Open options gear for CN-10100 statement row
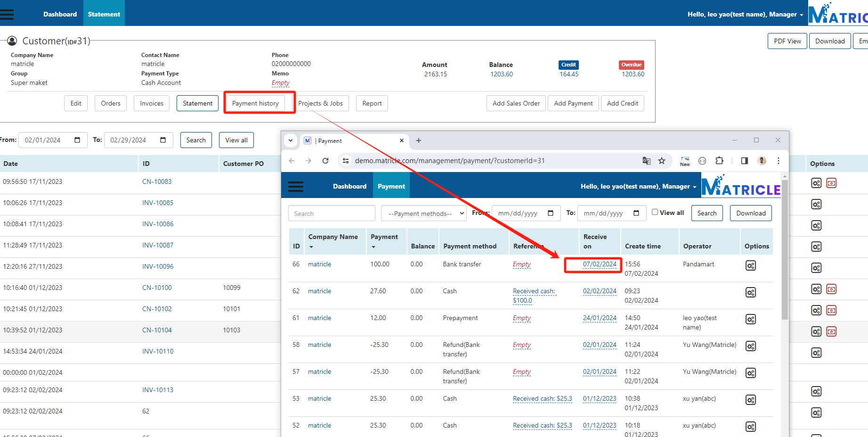 [x=816, y=289]
